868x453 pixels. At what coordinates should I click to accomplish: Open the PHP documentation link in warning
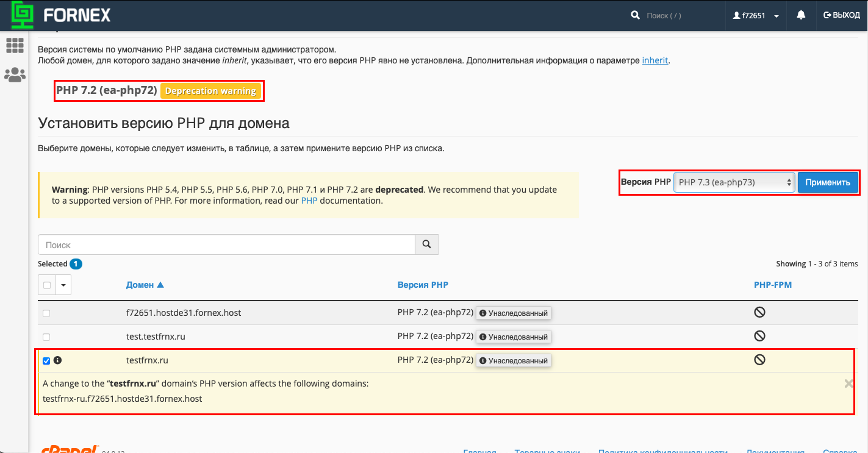309,201
